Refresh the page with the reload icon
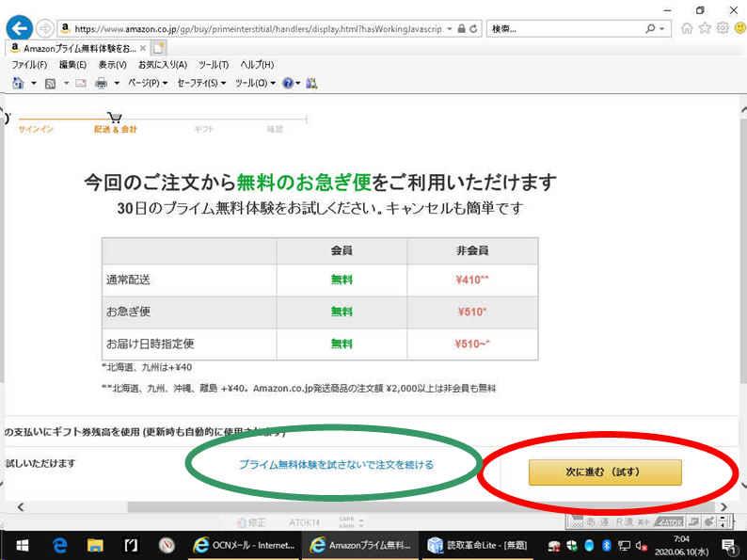747x560 pixels. (473, 28)
